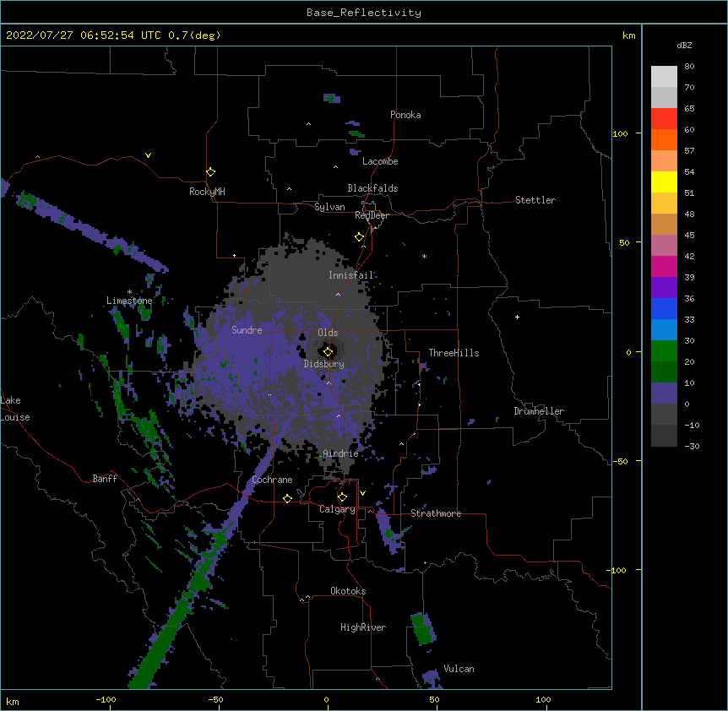Click the green echo cell east of HighRiver
Image resolution: width=728 pixels, height=711 pixels.
pyautogui.click(x=422, y=628)
